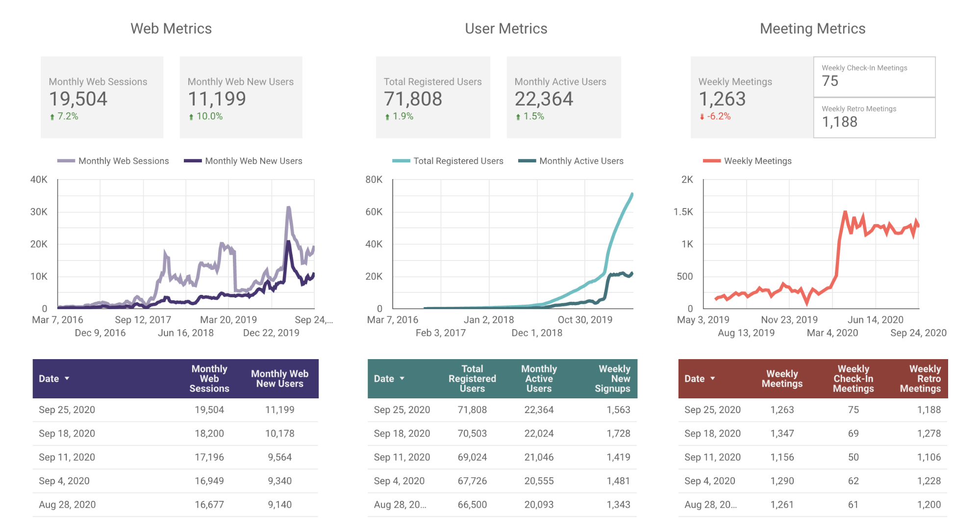Click the User Metrics Date sort arrow
The height and width of the screenshot is (522, 980).
pyautogui.click(x=402, y=379)
